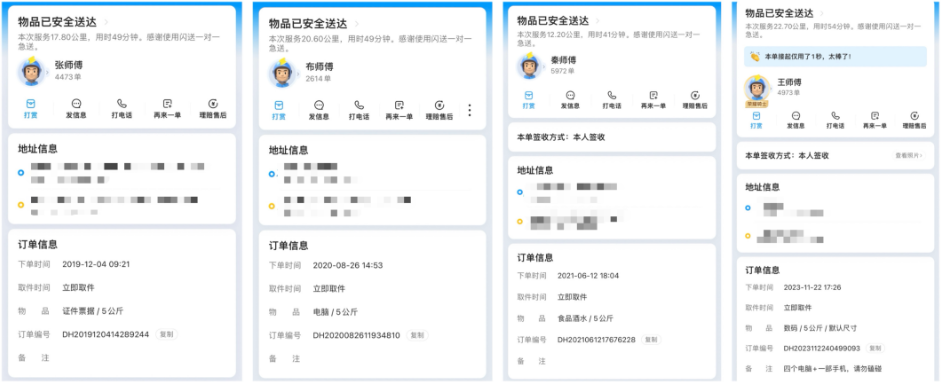Tap 发信息 message icon under 秦师傅
The image size is (941, 382).
pyautogui.click(x=570, y=100)
